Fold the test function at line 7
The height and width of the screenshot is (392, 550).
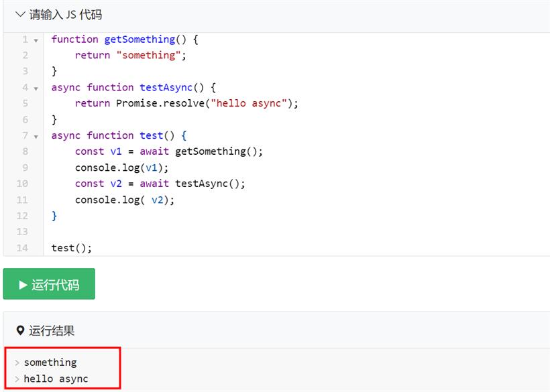click(36, 137)
